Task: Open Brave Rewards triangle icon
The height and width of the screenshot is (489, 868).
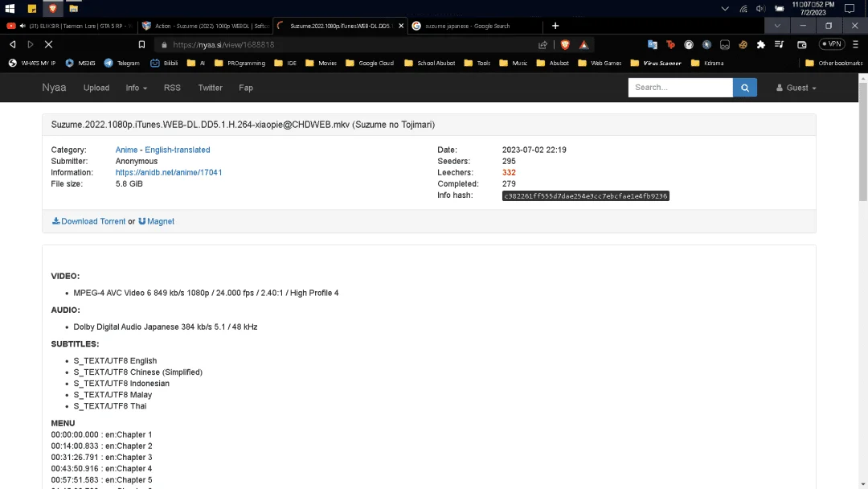Action: point(584,45)
